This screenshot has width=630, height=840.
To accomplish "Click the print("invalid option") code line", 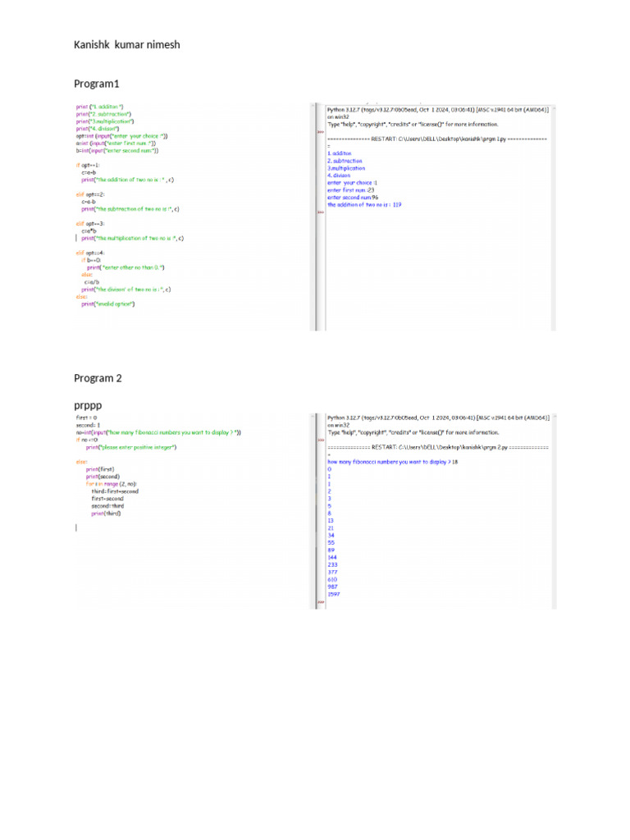I will [107, 304].
